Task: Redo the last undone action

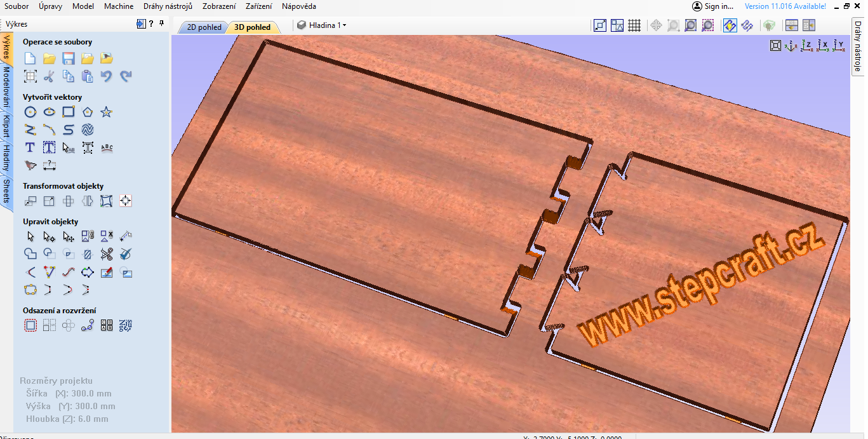Action: tap(126, 76)
